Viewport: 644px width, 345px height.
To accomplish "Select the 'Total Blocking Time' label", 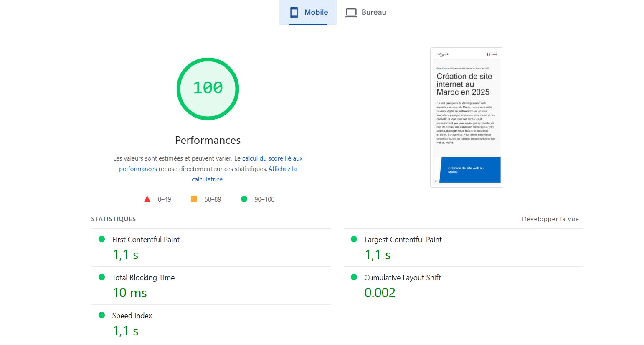I will click(143, 278).
